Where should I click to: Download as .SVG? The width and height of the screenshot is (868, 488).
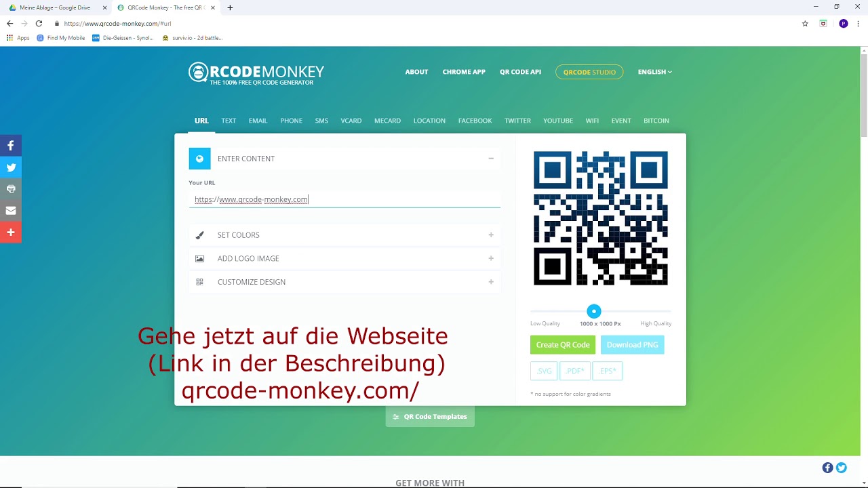click(544, 371)
